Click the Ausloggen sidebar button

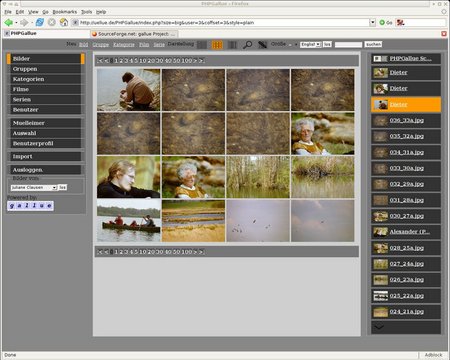tap(44, 170)
